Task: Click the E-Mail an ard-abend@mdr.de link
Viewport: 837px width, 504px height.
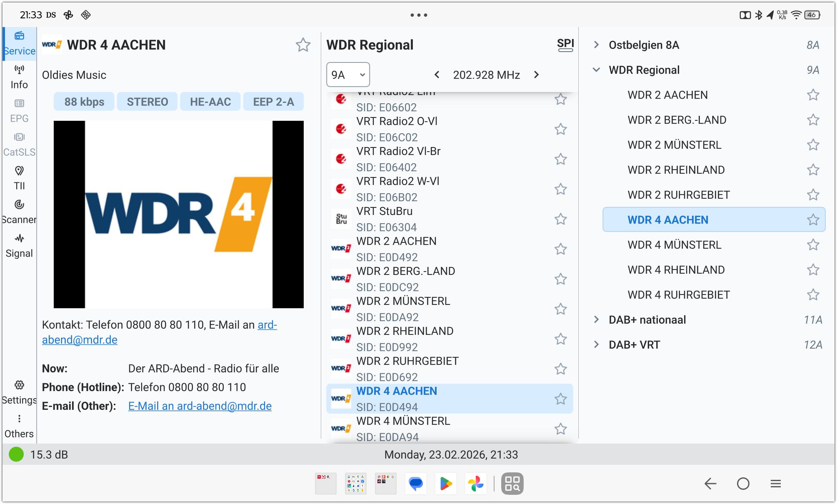Action: tap(200, 406)
